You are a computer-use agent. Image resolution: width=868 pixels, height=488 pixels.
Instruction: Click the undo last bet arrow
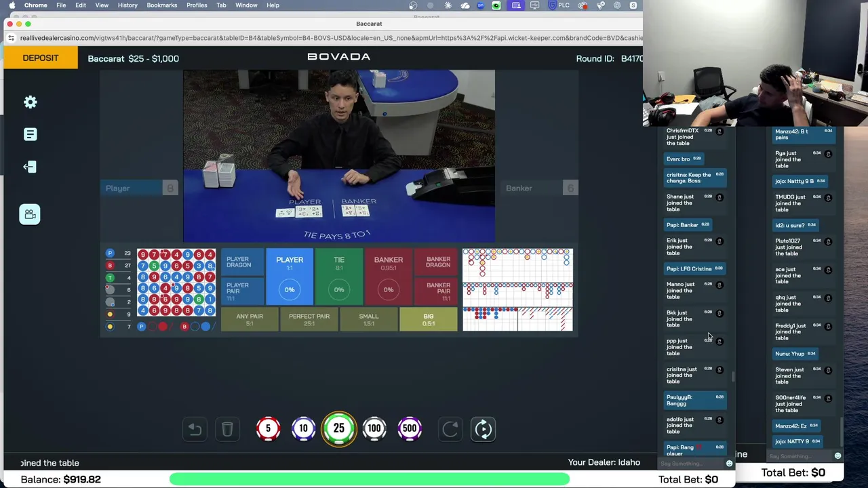pyautogui.click(x=195, y=428)
